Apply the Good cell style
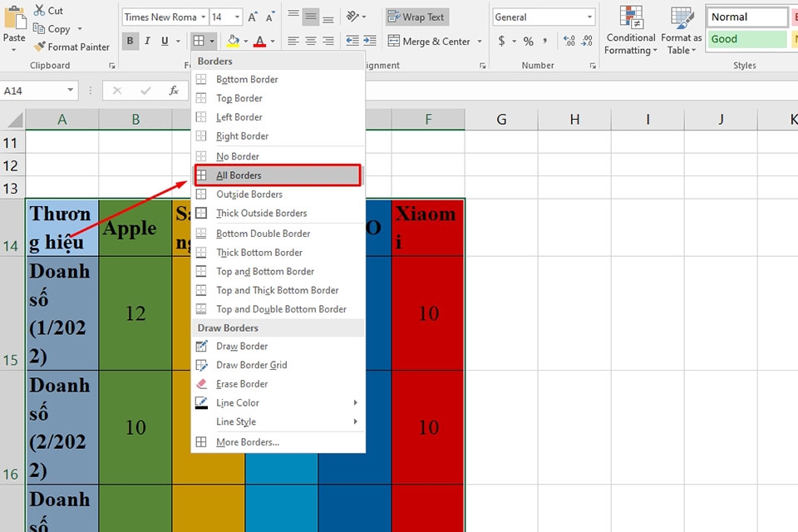The width and height of the screenshot is (798, 532). [746, 39]
